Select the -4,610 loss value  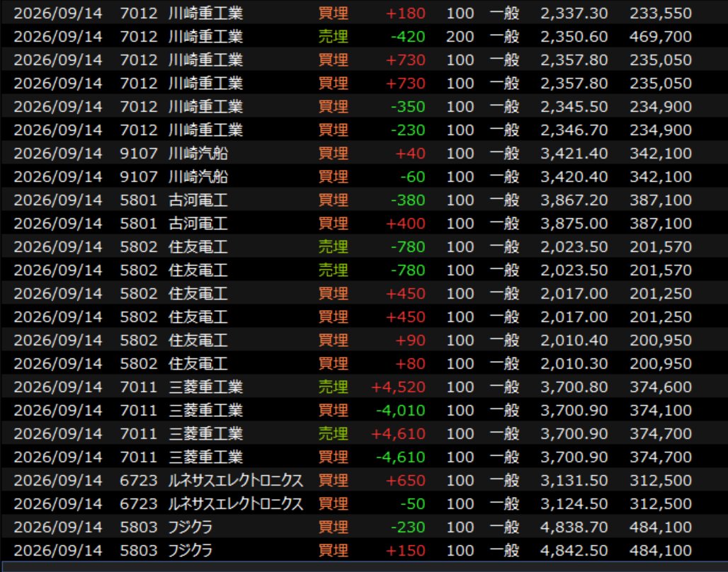[x=400, y=457]
